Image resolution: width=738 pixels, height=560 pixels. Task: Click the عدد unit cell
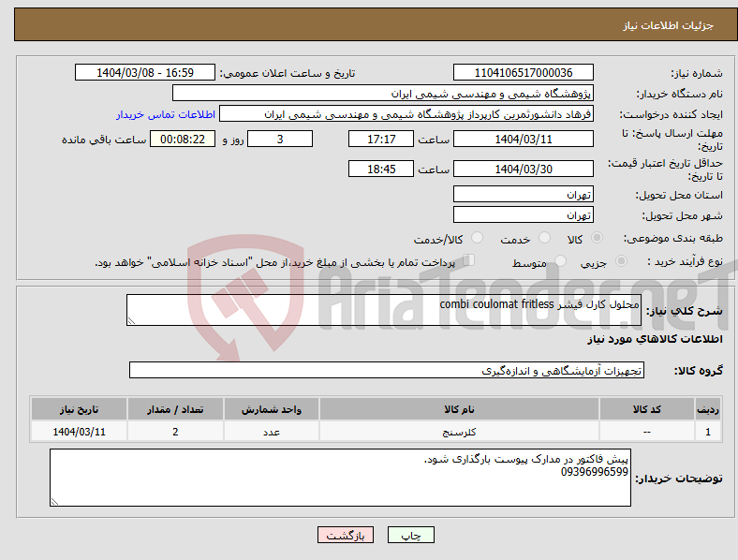tap(271, 432)
